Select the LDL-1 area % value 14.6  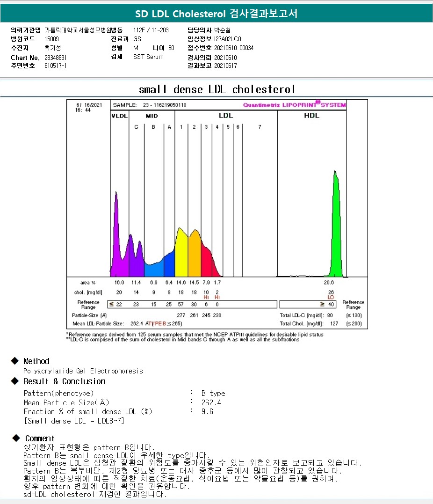181,283
